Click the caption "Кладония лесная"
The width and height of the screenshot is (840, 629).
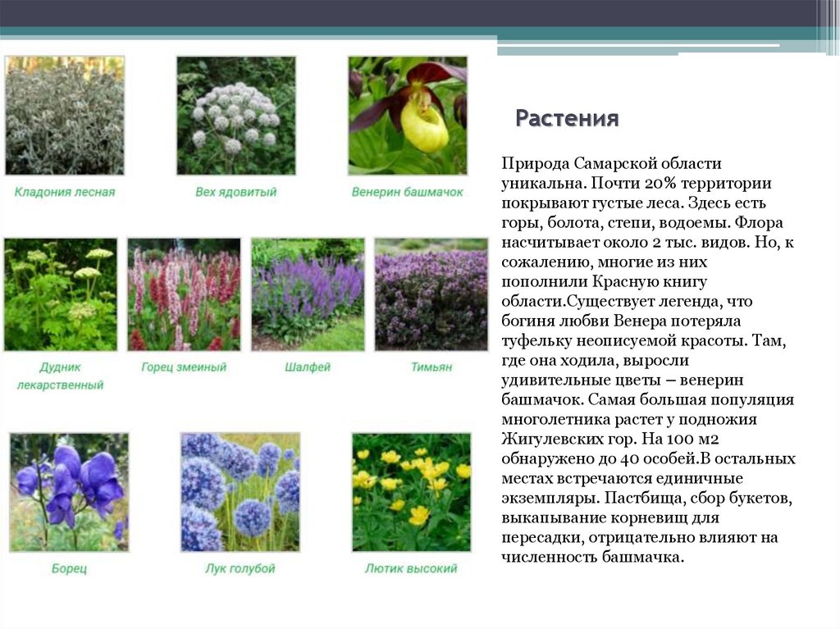(65, 192)
